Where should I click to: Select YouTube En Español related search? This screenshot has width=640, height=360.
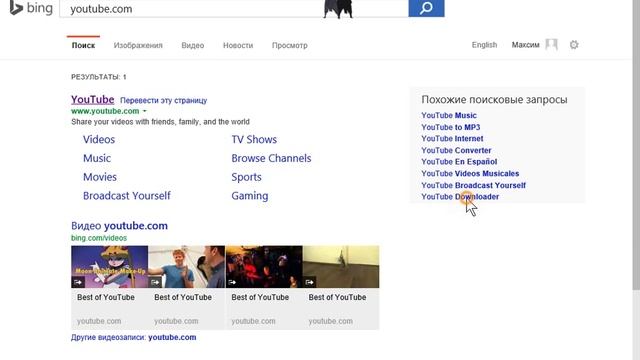(x=459, y=162)
